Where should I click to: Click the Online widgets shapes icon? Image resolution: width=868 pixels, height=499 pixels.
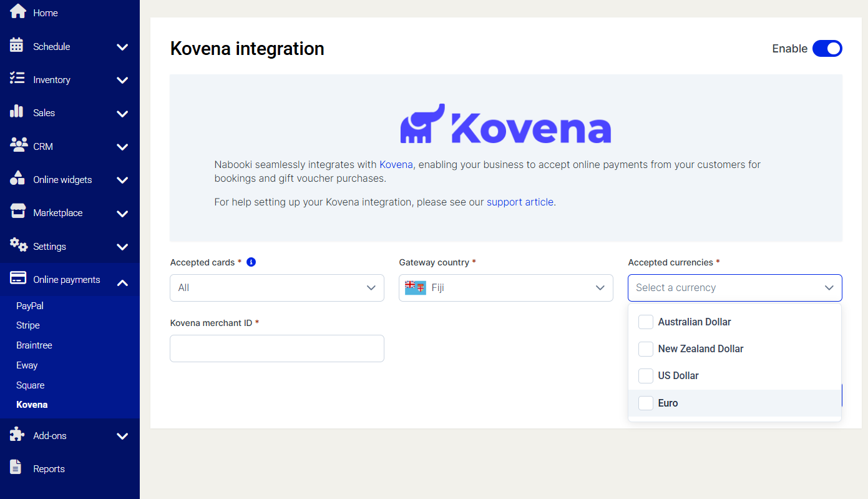coord(17,179)
